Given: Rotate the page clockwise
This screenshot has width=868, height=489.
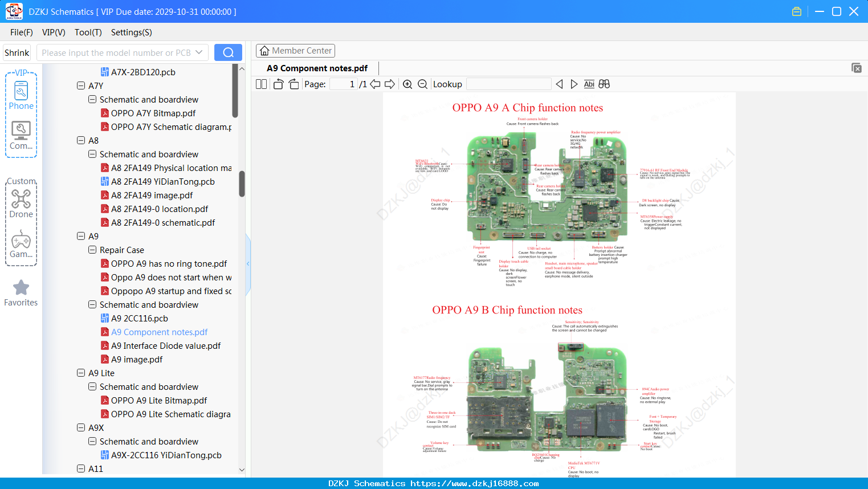Looking at the screenshot, I should tap(294, 84).
